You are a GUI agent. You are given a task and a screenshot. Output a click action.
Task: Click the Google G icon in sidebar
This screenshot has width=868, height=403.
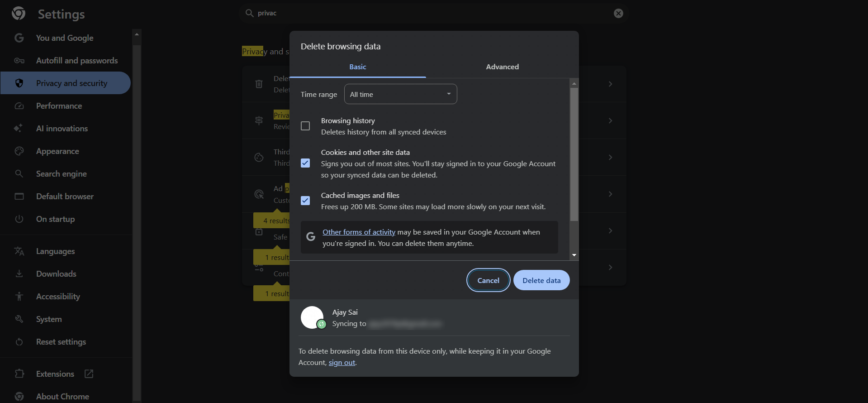pos(19,38)
